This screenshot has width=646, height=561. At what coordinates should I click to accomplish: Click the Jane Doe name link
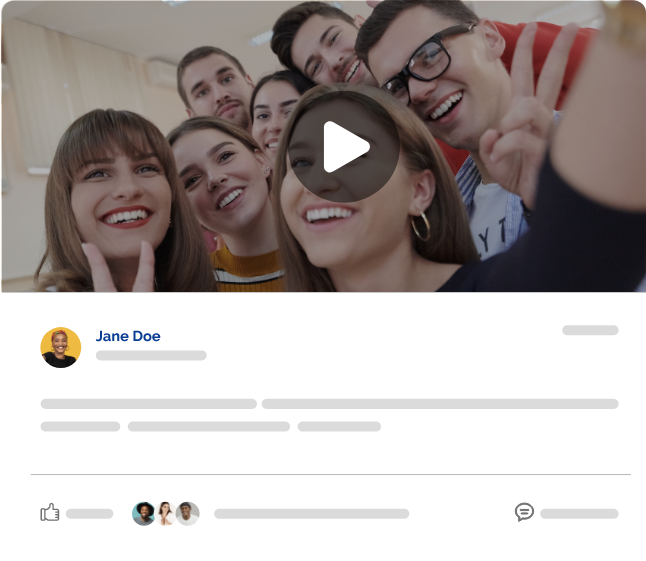point(128,336)
